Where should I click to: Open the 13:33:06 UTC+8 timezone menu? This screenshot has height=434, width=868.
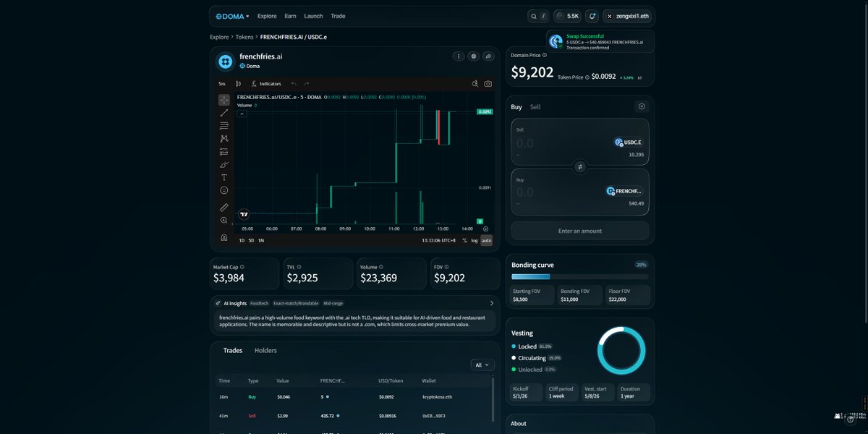point(440,240)
